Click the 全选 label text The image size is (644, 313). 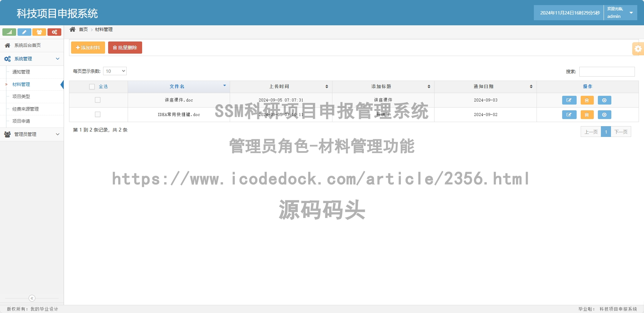pos(103,87)
